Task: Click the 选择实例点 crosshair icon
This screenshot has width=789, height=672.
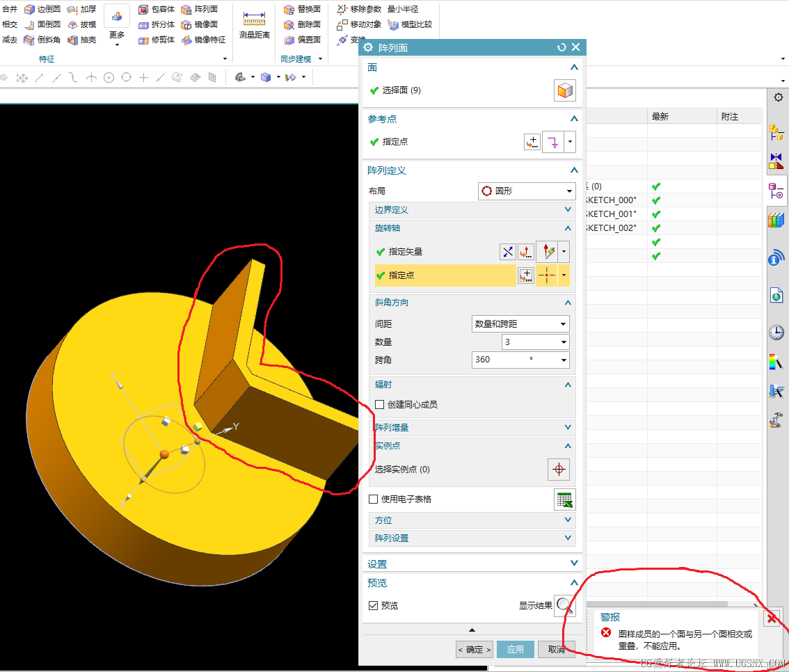Action: click(559, 470)
